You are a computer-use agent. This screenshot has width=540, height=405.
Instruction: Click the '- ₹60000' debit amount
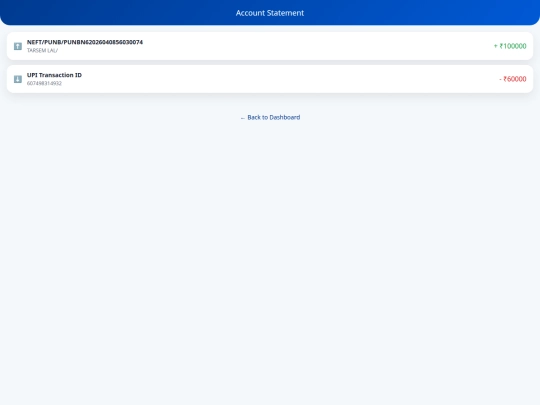512,79
